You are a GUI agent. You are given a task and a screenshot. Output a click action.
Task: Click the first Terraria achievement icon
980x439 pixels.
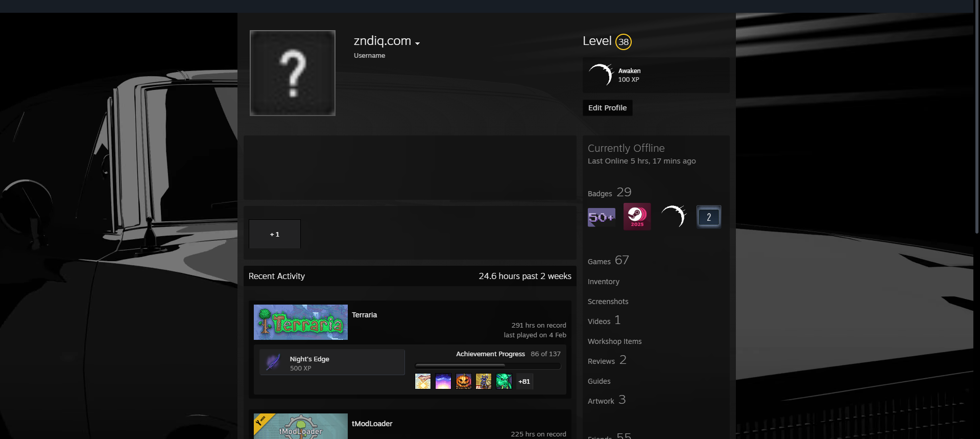click(423, 381)
